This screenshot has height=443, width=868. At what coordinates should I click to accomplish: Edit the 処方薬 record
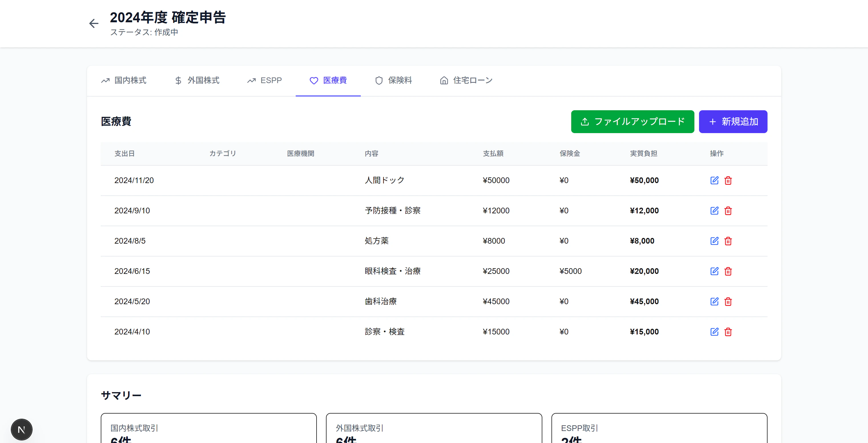[714, 241]
